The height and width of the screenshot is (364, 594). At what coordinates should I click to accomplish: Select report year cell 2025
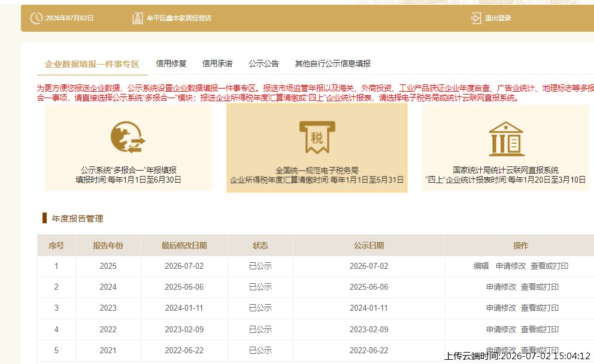click(108, 266)
